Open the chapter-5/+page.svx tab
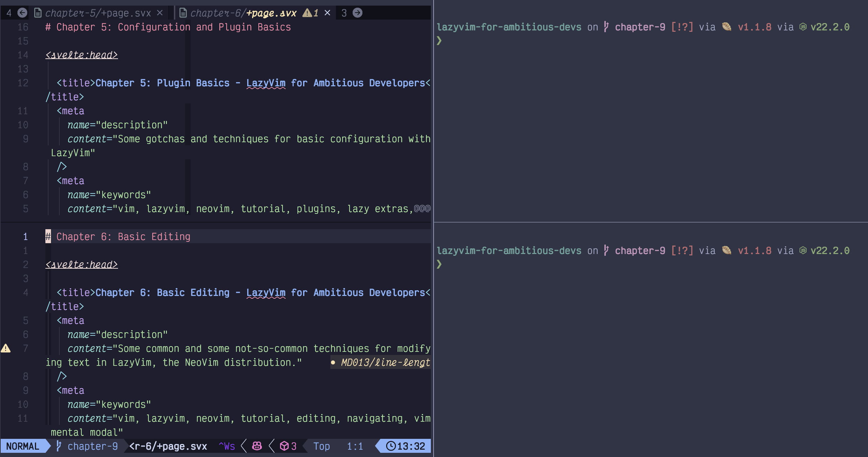The height and width of the screenshot is (457, 868). [98, 13]
